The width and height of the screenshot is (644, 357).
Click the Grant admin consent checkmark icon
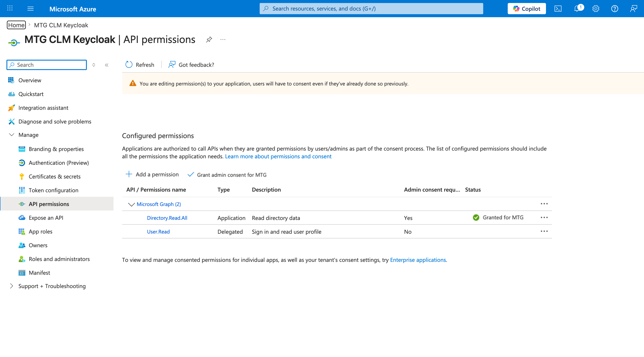[x=190, y=174]
